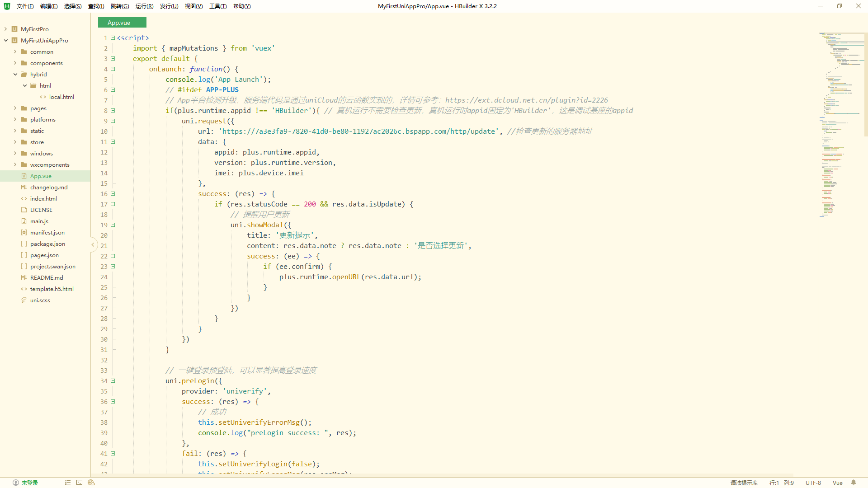Open pages.json file
This screenshot has width=868, height=488.
pyautogui.click(x=44, y=255)
